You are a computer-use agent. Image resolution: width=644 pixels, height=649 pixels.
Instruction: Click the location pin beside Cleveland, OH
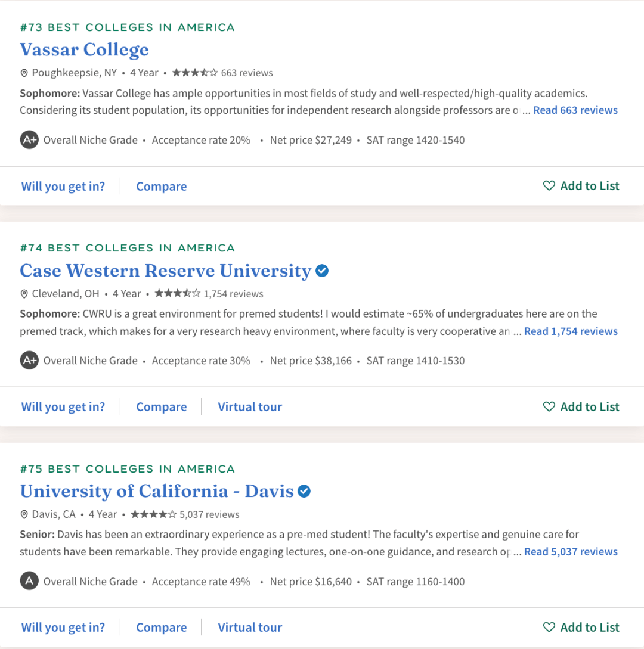24,294
